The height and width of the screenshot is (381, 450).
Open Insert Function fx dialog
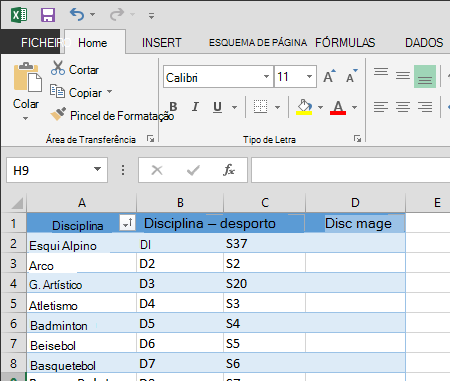click(x=229, y=170)
